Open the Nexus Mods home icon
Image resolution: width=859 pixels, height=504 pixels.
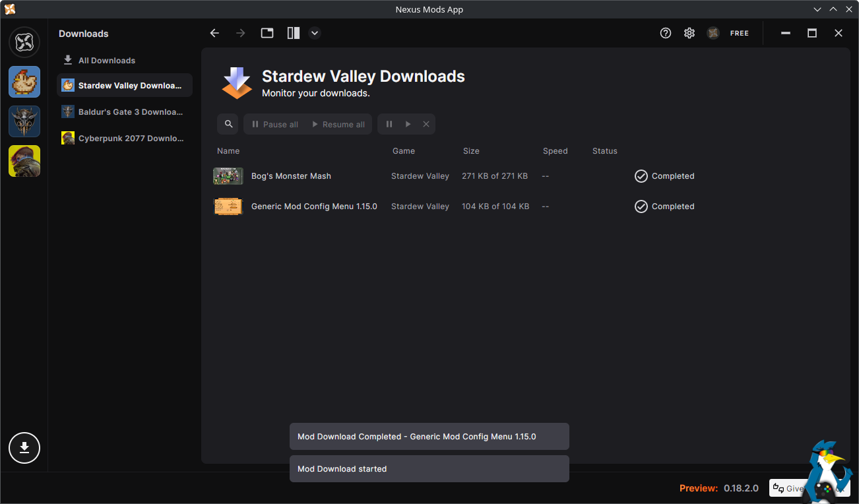pyautogui.click(x=24, y=42)
